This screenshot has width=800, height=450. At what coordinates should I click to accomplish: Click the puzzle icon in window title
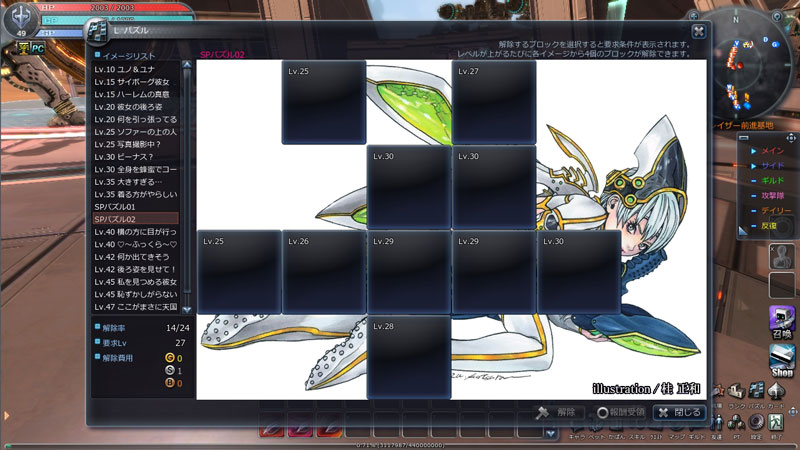tap(97, 32)
